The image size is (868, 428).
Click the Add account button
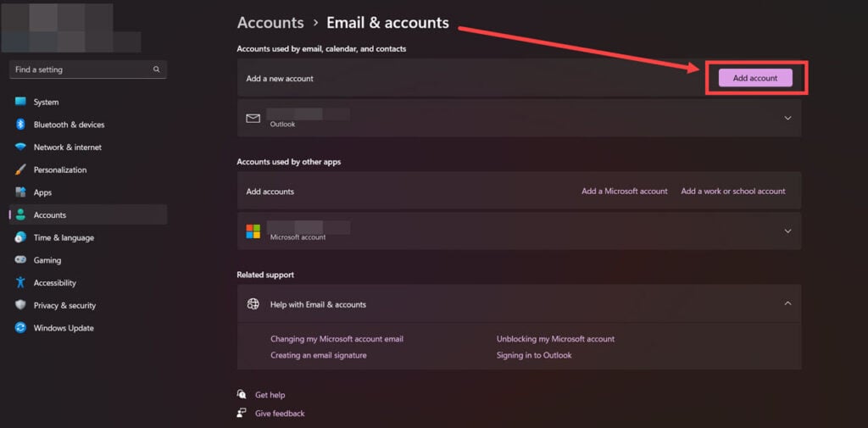(755, 78)
